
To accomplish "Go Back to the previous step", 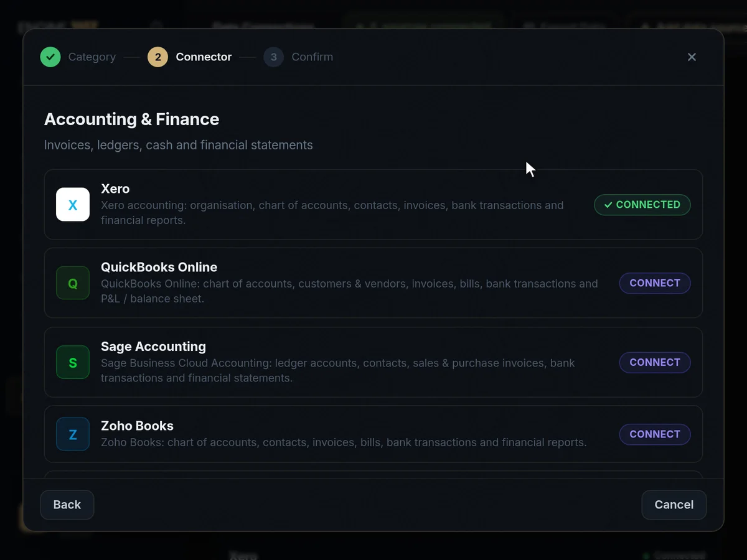I will (67, 505).
